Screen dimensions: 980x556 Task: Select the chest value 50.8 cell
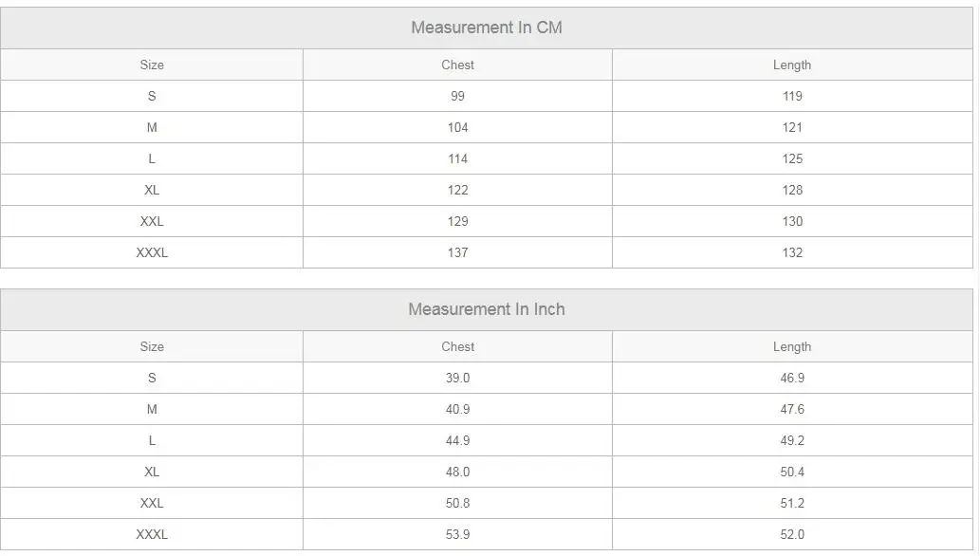pyautogui.click(x=457, y=503)
